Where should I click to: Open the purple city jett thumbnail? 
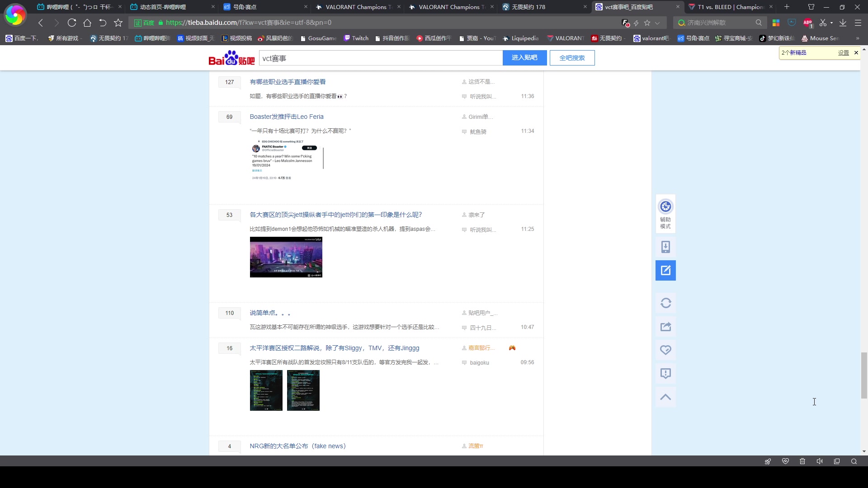[x=286, y=257]
